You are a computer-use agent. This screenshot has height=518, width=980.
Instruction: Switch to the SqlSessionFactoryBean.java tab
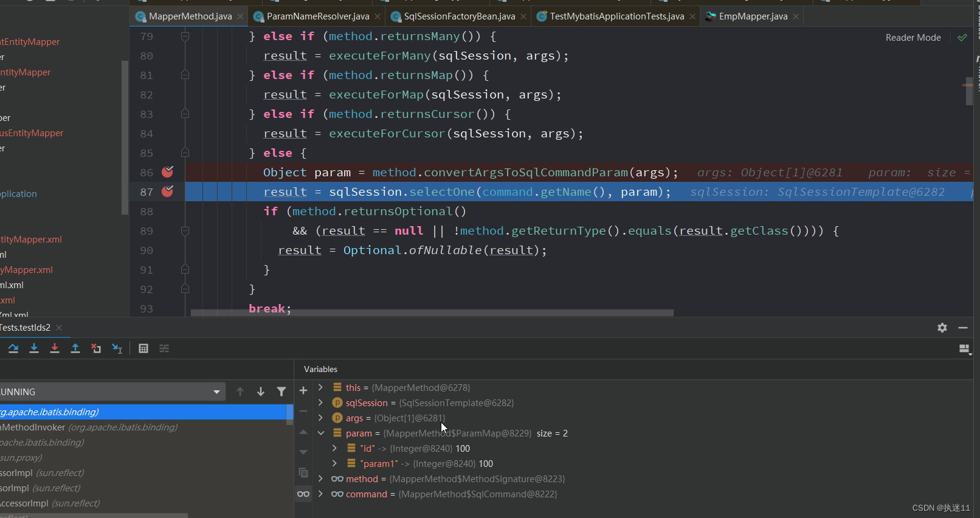(460, 16)
